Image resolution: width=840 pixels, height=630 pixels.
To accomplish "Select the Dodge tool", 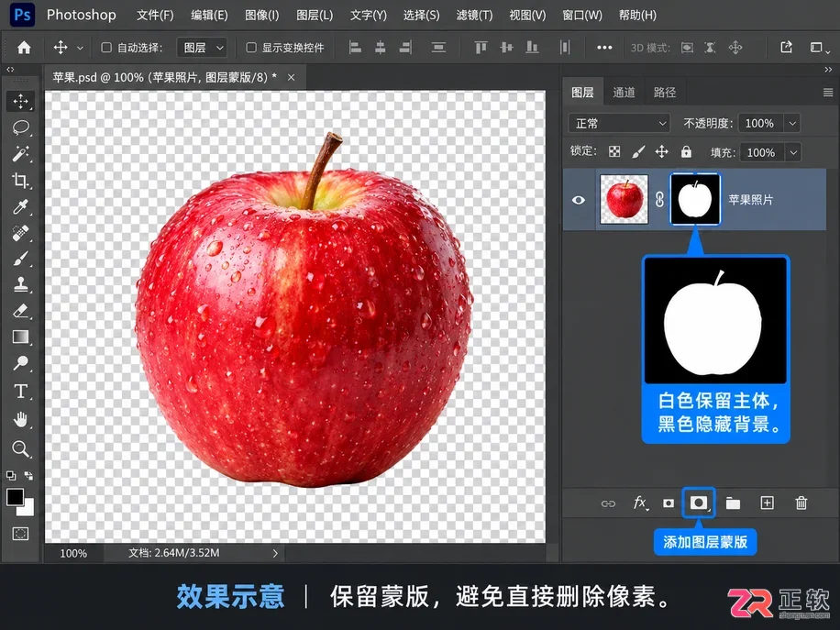I will [x=20, y=363].
